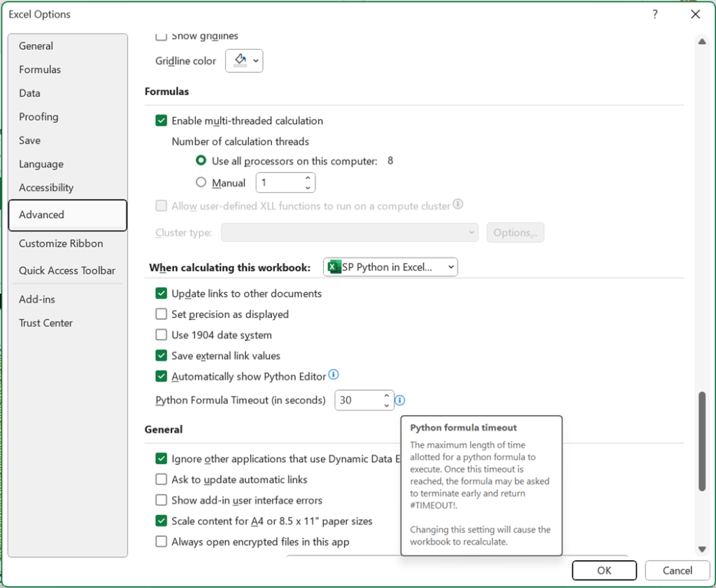The image size is (716, 588).
Task: Click info icon beside Python Formula Timeout
Action: point(399,401)
